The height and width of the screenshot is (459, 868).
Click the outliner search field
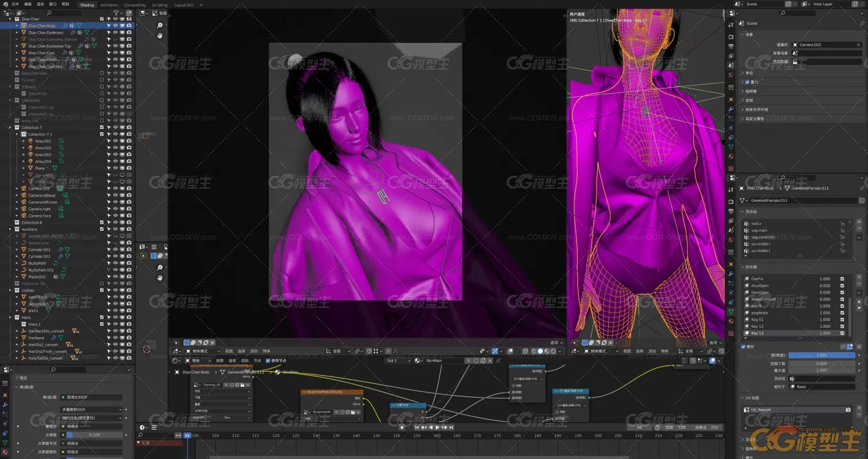pyautogui.click(x=64, y=12)
